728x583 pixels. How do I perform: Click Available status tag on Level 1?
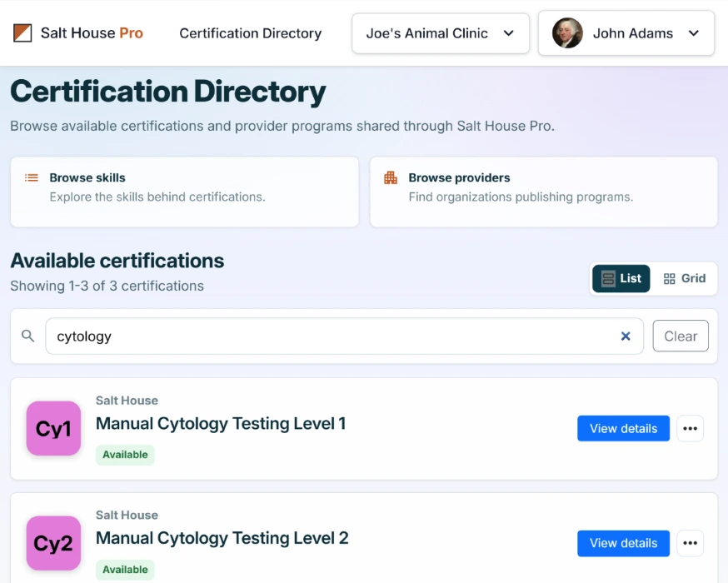click(125, 455)
